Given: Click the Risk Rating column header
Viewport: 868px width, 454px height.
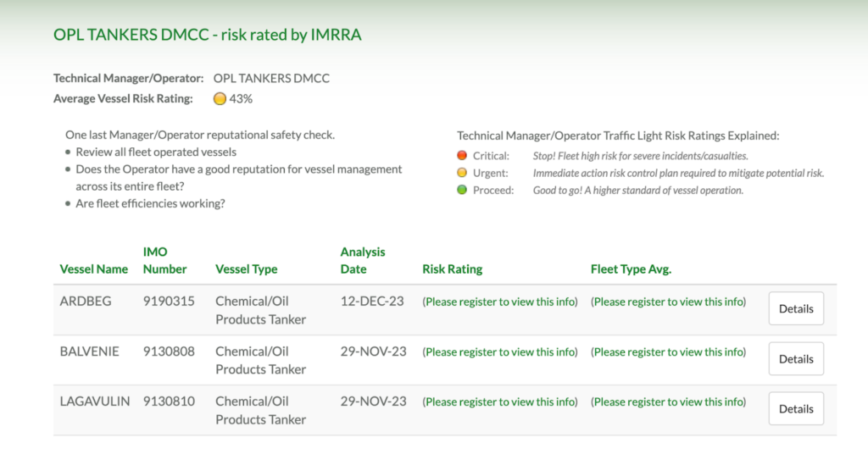Looking at the screenshot, I should [x=452, y=269].
